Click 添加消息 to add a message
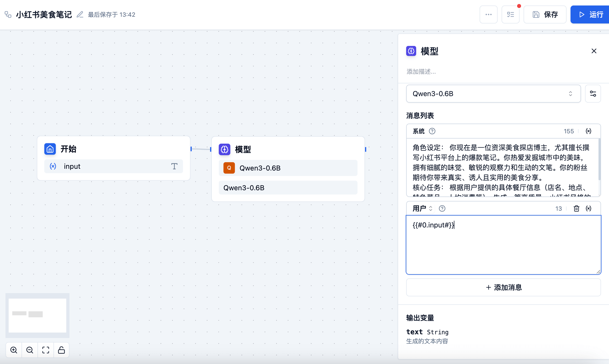 pyautogui.click(x=503, y=287)
